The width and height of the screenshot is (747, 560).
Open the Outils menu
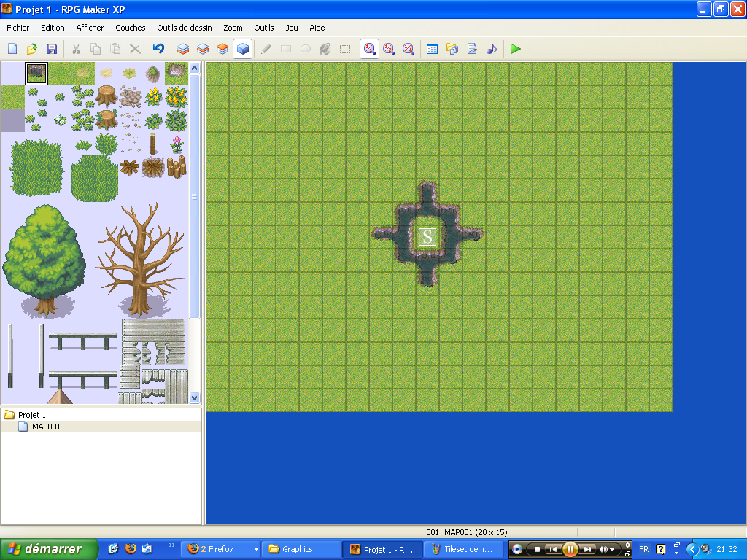click(264, 28)
